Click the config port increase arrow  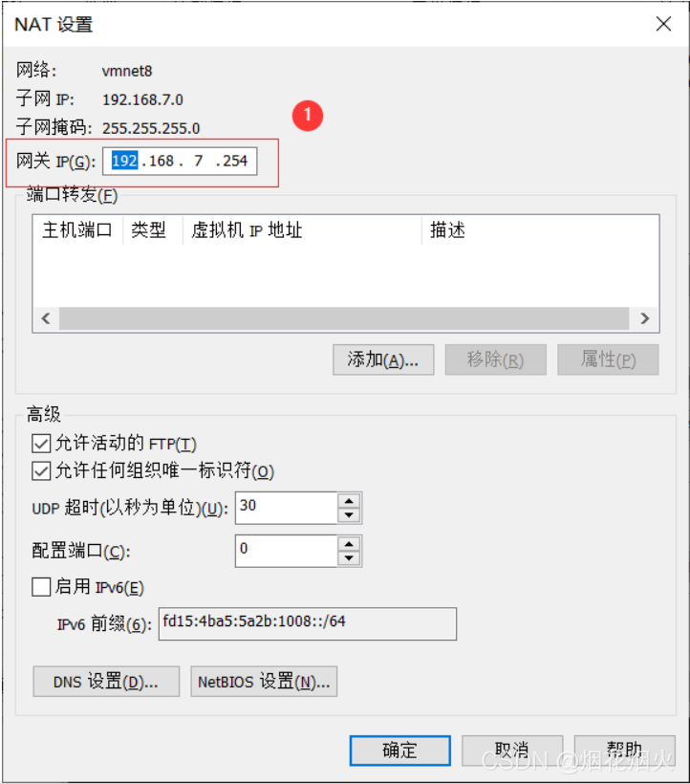pyautogui.click(x=349, y=544)
